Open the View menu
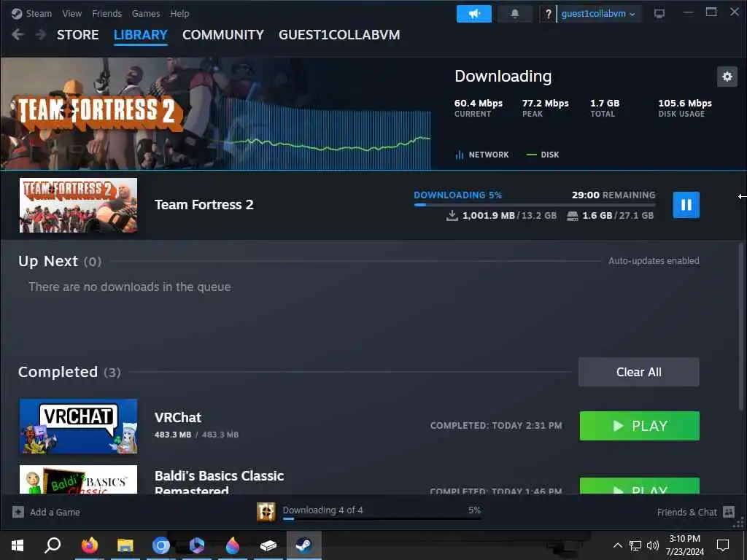The image size is (747, 560). point(72,13)
